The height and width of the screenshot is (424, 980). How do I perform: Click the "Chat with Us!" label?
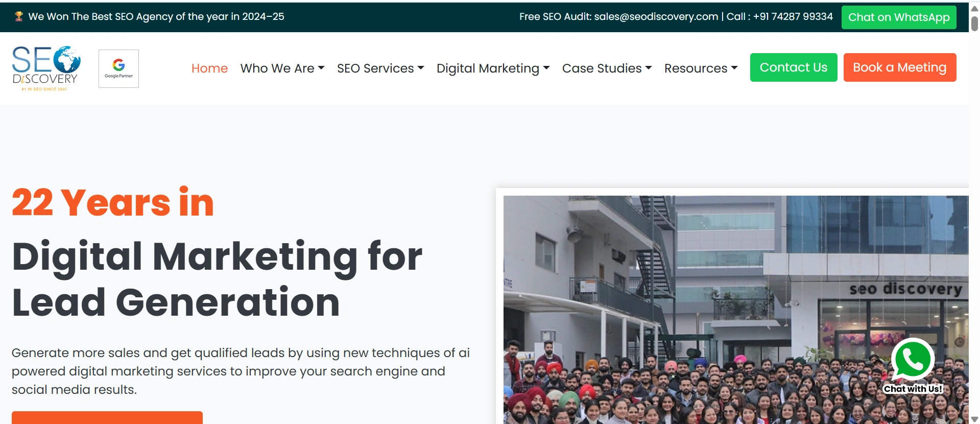click(x=913, y=389)
